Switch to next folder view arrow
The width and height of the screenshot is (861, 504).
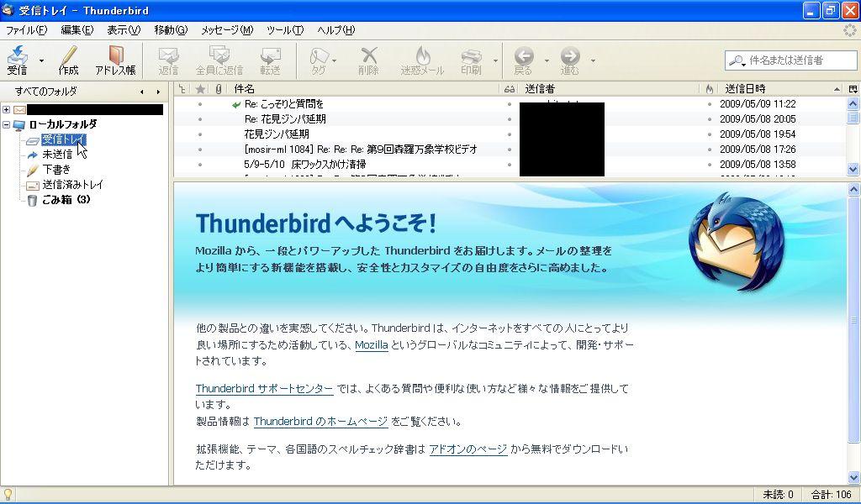(158, 92)
